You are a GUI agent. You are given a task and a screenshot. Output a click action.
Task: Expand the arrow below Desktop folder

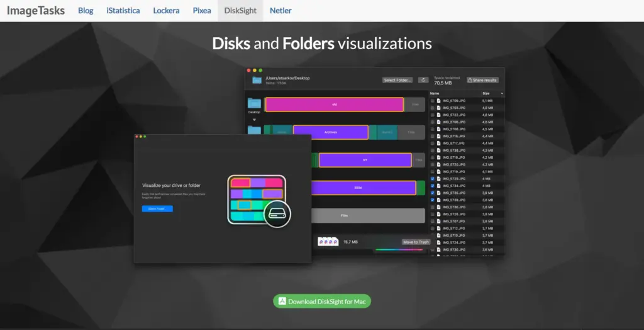tap(255, 119)
